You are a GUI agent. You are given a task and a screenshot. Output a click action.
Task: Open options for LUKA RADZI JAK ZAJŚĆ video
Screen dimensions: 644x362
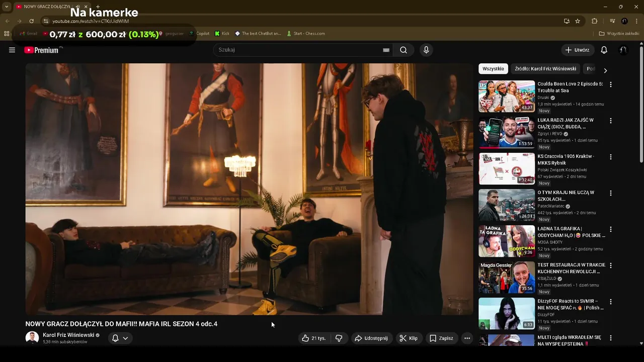611,121
